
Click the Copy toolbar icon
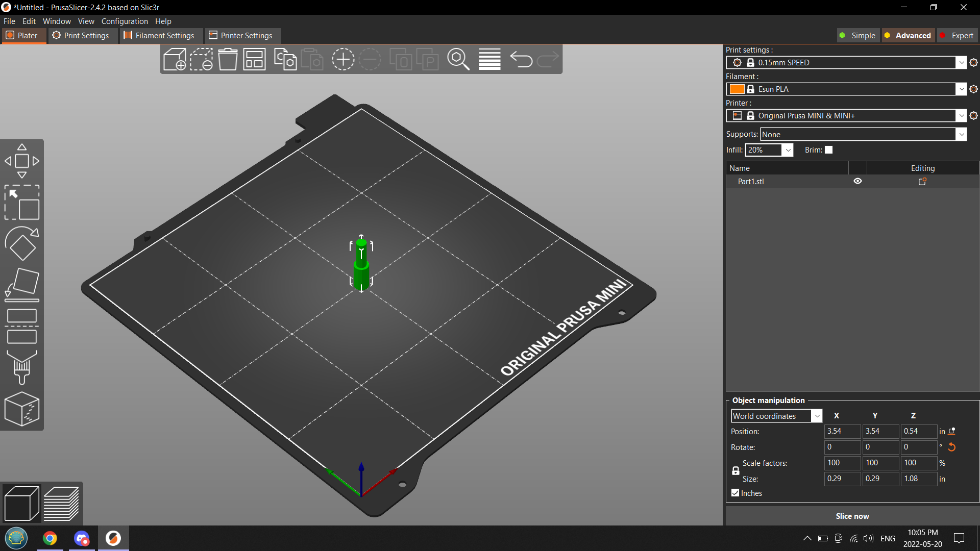(285, 59)
